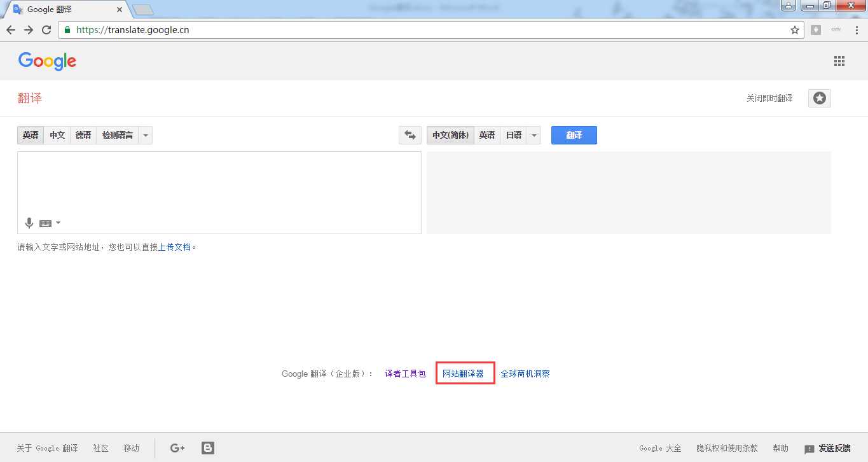Viewport: 868px width, 462px height.
Task: Click 帮助 footer link
Action: [x=780, y=448]
